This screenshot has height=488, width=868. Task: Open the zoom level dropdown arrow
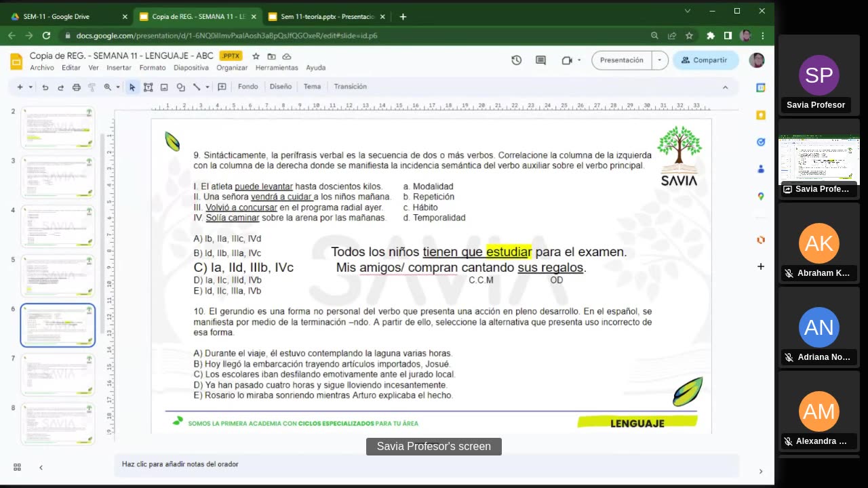tap(118, 87)
